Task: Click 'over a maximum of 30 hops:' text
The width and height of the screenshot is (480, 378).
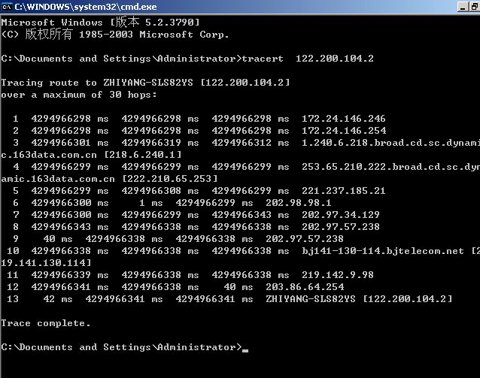Action: click(79, 95)
